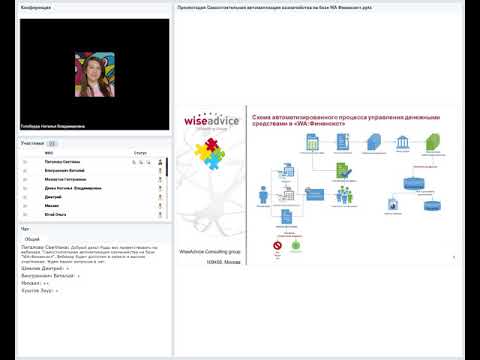
Task: Select participant 'Дмитрий' in the list
Action: pyautogui.click(x=53, y=197)
